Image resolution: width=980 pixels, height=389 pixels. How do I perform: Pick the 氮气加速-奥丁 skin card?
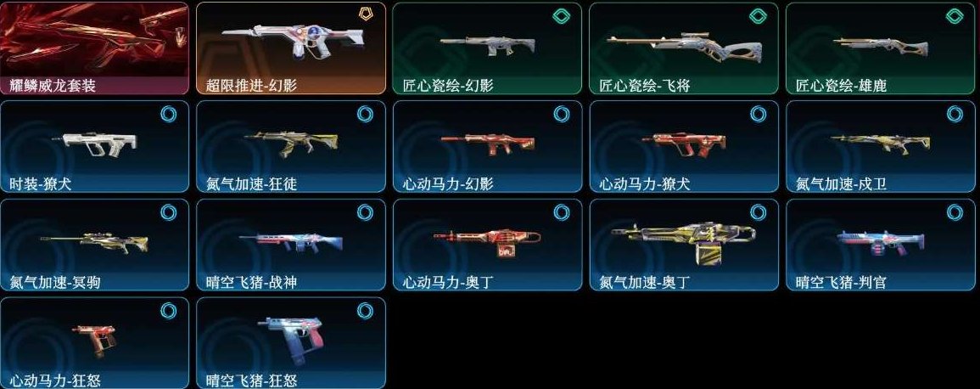coord(684,245)
